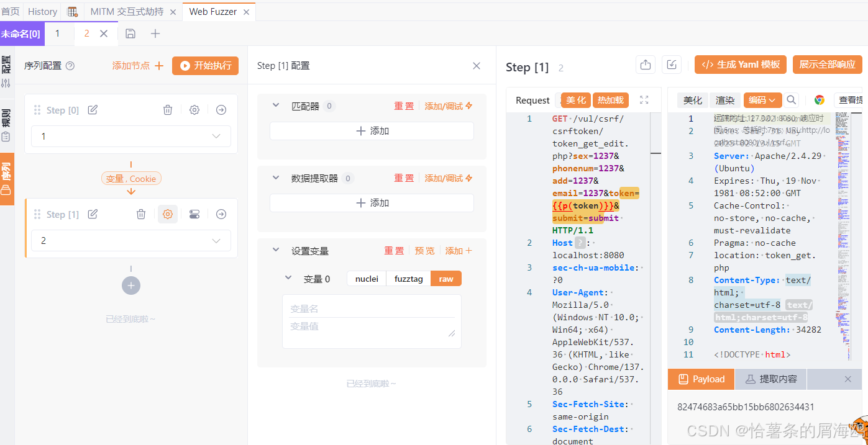Edit the Step [1] name
This screenshot has height=445, width=868.
click(93, 214)
